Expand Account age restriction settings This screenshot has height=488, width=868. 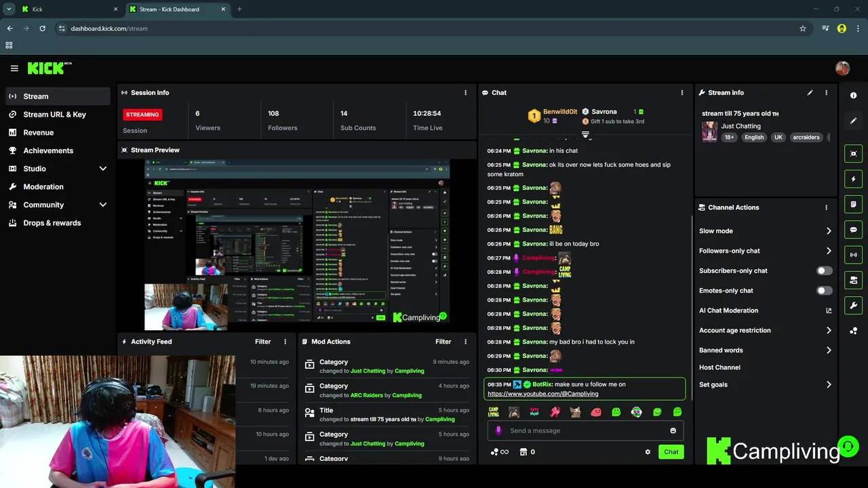tap(765, 331)
